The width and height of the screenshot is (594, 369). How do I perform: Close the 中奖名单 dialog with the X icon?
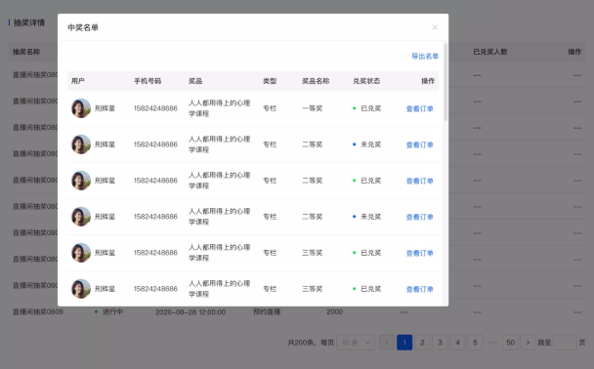coord(435,27)
